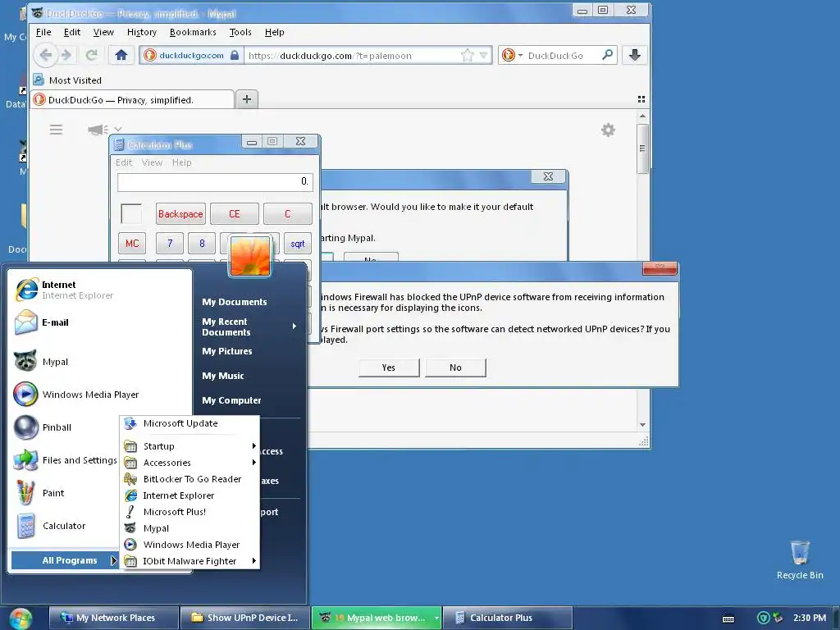Click the MC memory clear button
840x630 pixels.
132,244
